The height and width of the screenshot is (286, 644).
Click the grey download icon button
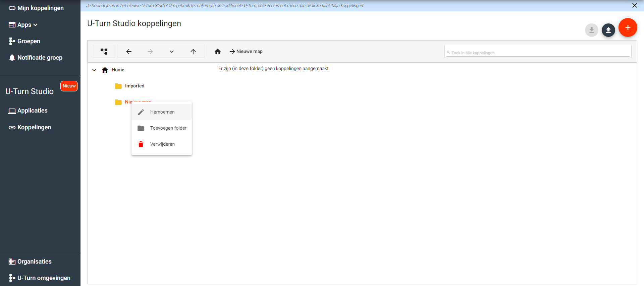click(x=591, y=30)
